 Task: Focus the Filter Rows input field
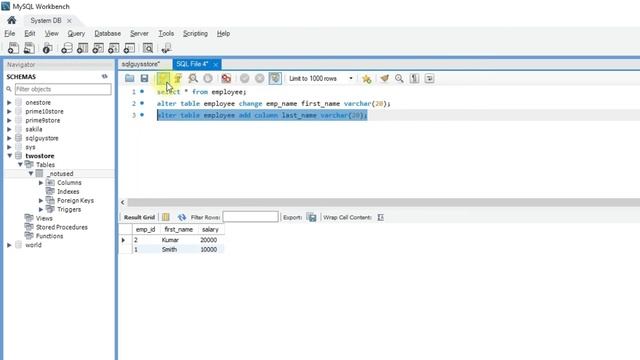(251, 217)
